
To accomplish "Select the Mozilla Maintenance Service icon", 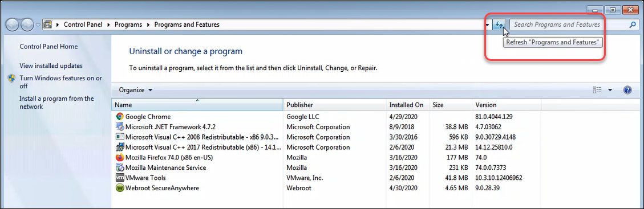I will point(120,167).
